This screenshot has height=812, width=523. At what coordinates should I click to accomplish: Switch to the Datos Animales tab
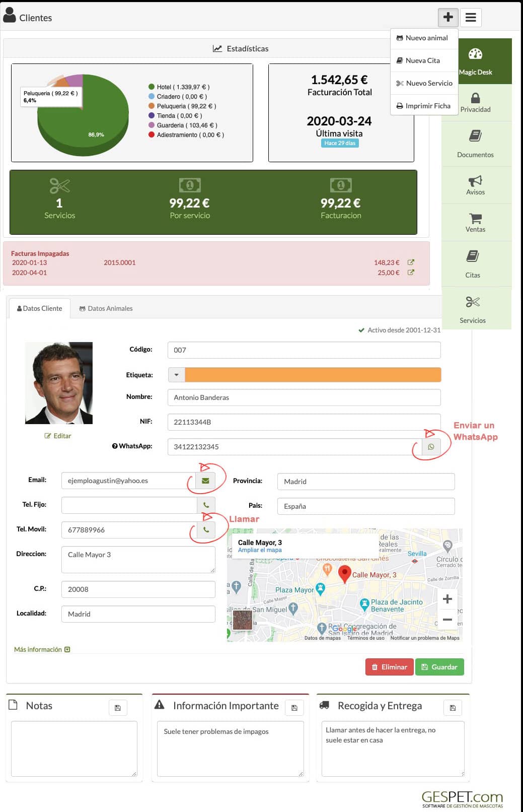pyautogui.click(x=106, y=308)
